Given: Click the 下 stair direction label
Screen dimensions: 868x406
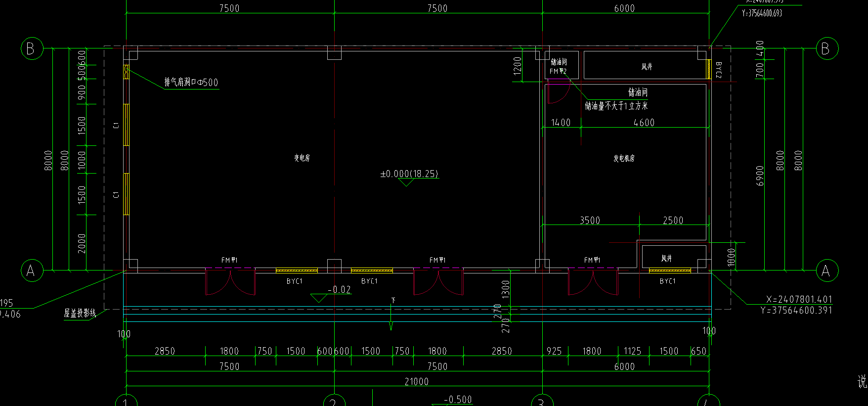Looking at the screenshot, I should coord(393,300).
